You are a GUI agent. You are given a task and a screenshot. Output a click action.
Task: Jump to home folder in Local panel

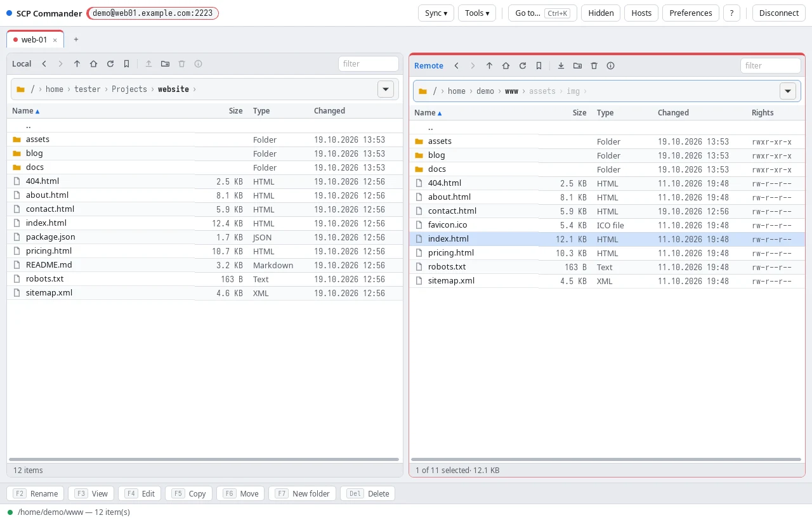[93, 63]
